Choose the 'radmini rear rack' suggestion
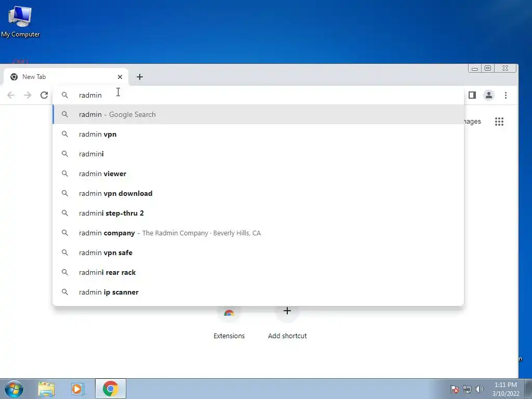This screenshot has width=532, height=399. point(258,272)
